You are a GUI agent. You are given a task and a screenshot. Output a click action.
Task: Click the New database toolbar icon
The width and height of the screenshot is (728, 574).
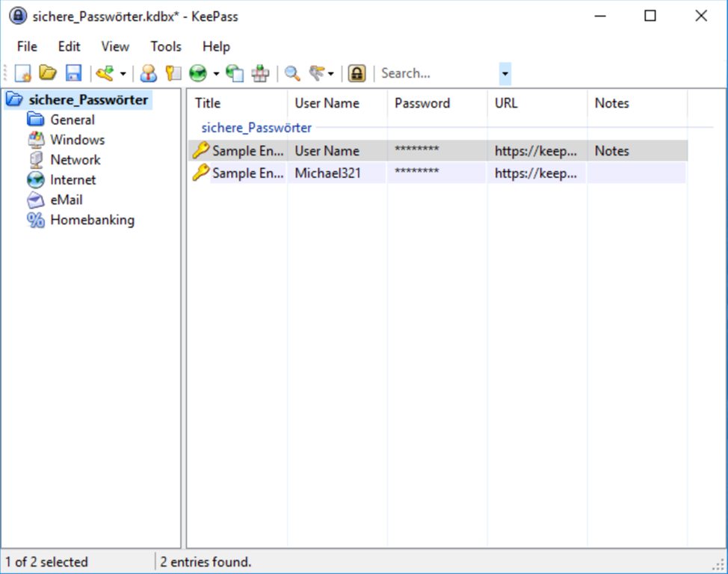tap(23, 73)
